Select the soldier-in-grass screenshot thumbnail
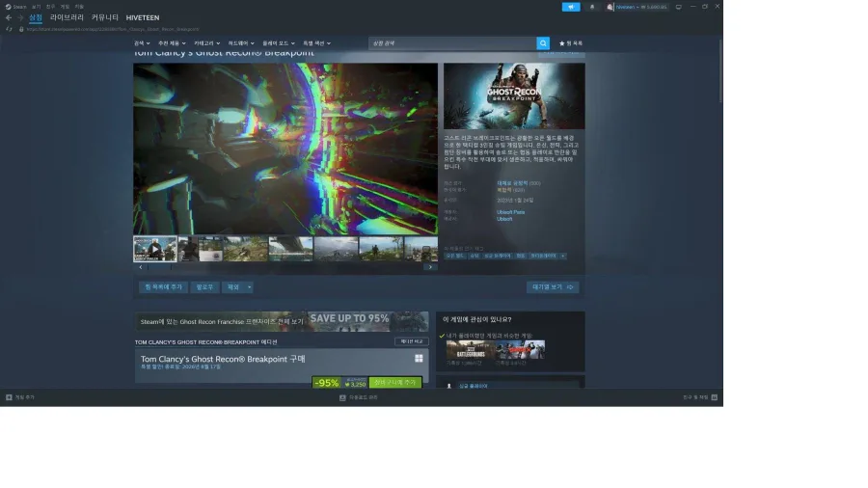This screenshot has height=488, width=868. pyautogui.click(x=245, y=249)
